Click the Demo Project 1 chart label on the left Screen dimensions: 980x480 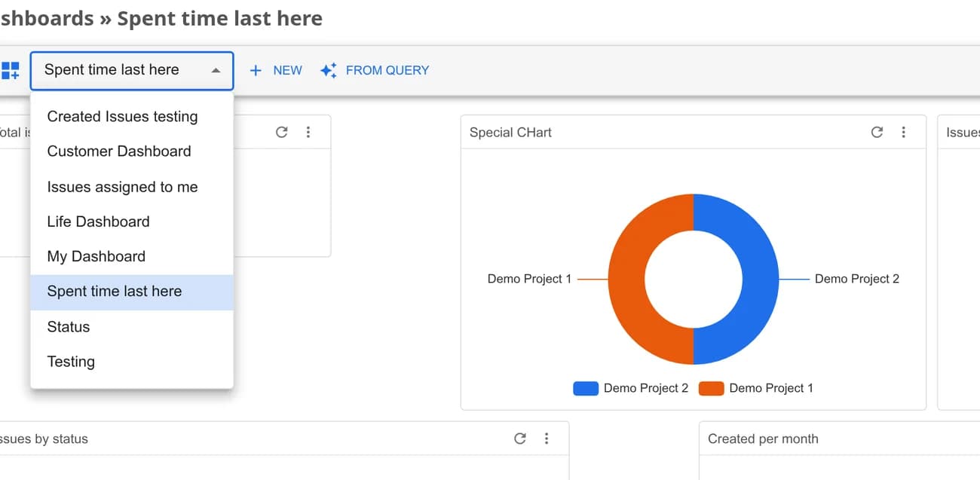coord(529,279)
